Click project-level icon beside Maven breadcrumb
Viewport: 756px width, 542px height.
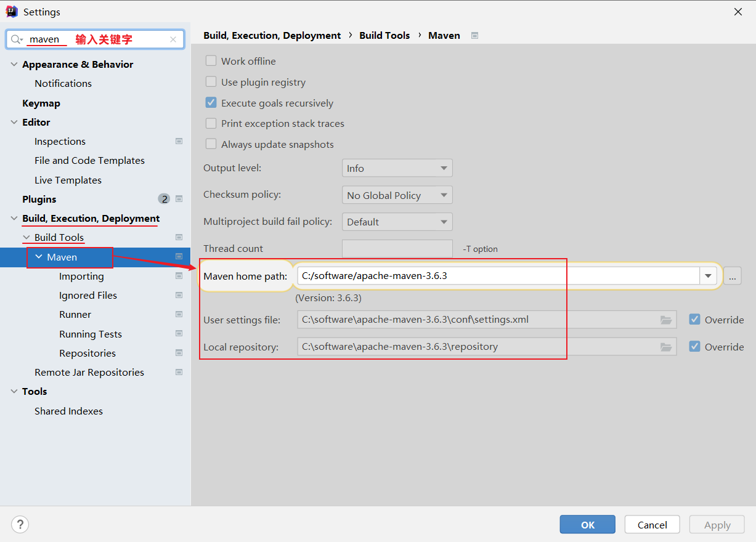(474, 36)
